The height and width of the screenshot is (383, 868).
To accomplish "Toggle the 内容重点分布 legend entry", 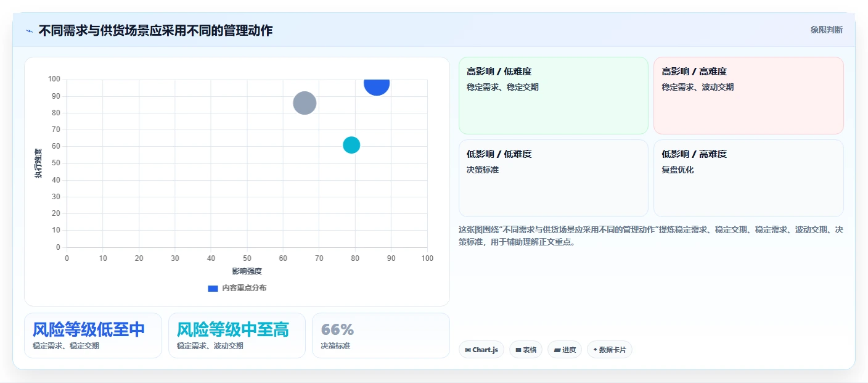I will coord(237,288).
